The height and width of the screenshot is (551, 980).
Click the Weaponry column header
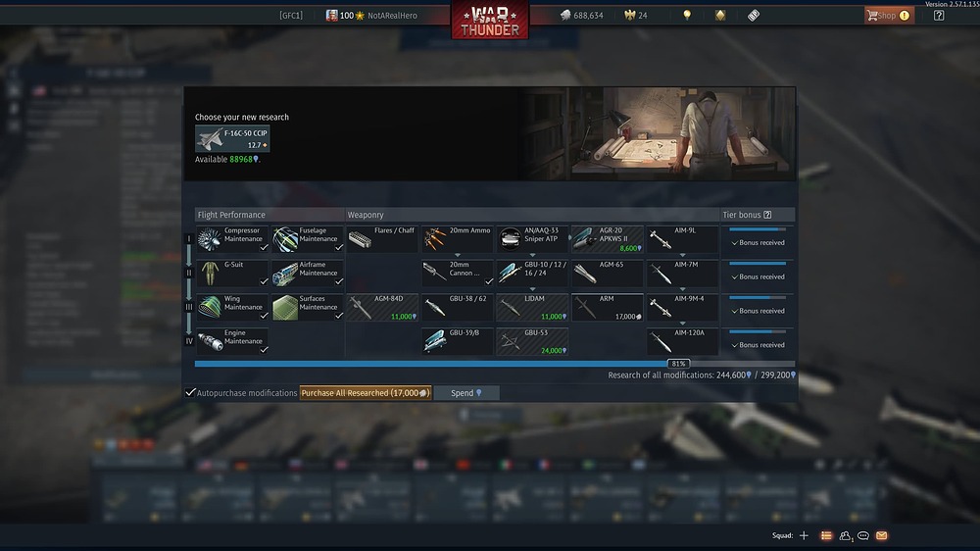tap(532, 215)
